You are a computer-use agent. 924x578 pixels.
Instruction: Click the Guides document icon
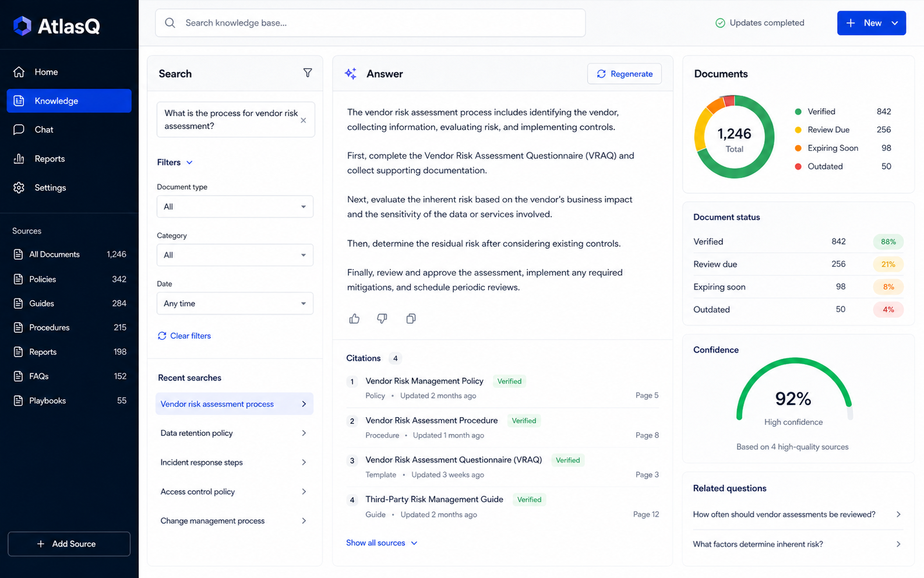point(19,304)
